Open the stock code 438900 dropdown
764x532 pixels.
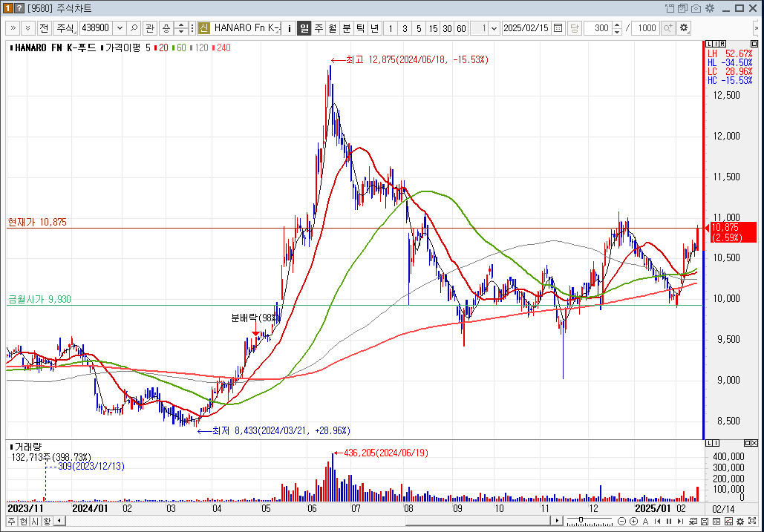click(120, 28)
